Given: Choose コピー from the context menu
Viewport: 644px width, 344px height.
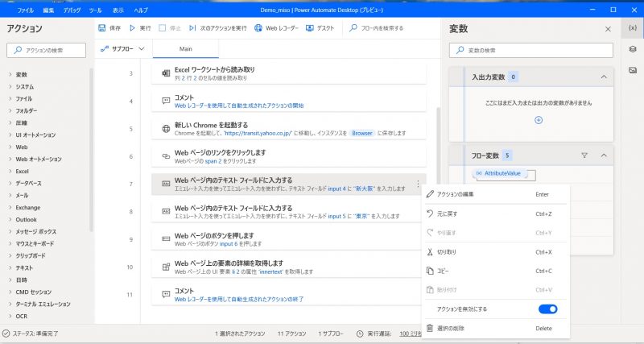Looking at the screenshot, I should pyautogui.click(x=445, y=271).
